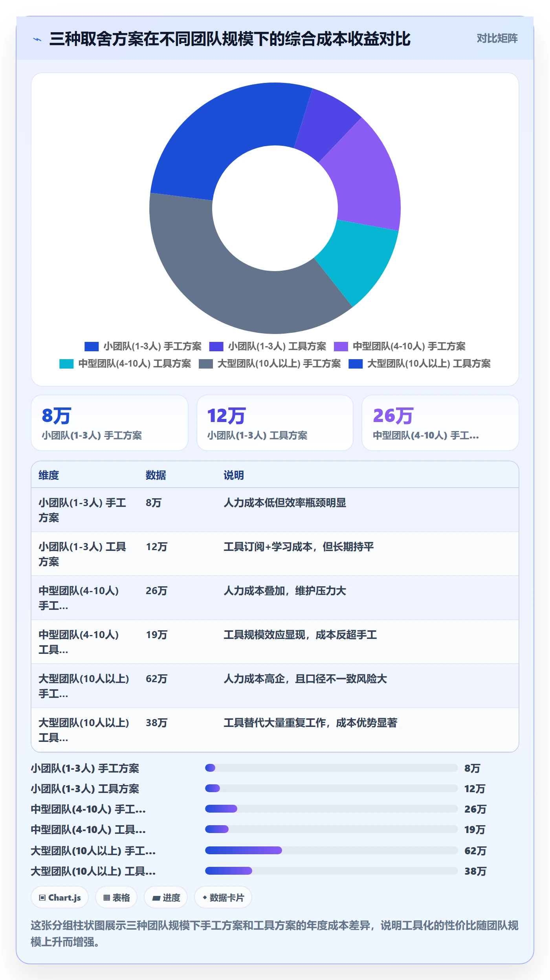
Task: Open the 26万 中型团队 card
Action: pos(440,423)
